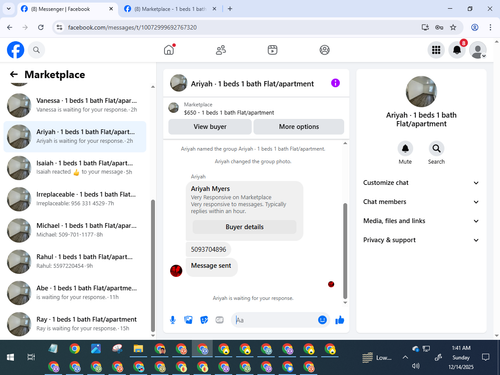This screenshot has width=500, height=375.
Task: Open conversation information purple icon
Action: (335, 83)
